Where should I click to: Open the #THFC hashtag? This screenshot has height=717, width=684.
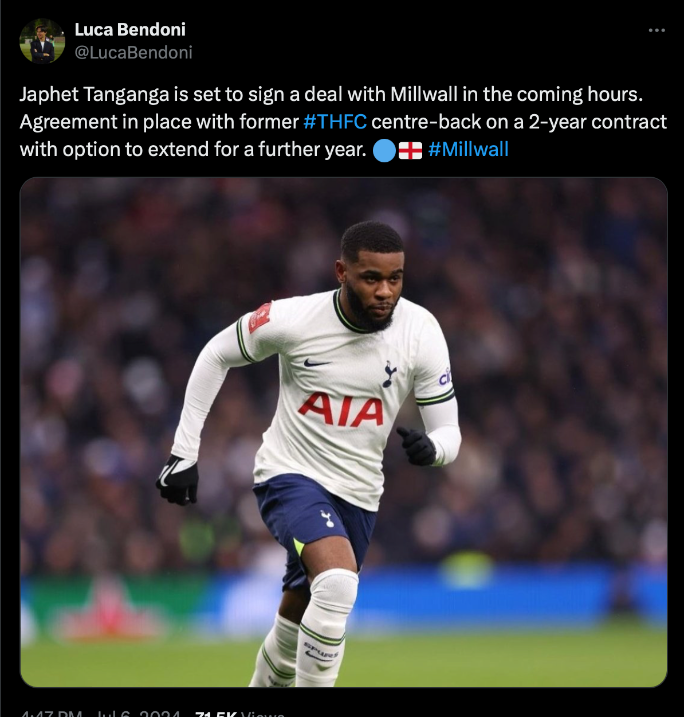tap(335, 122)
